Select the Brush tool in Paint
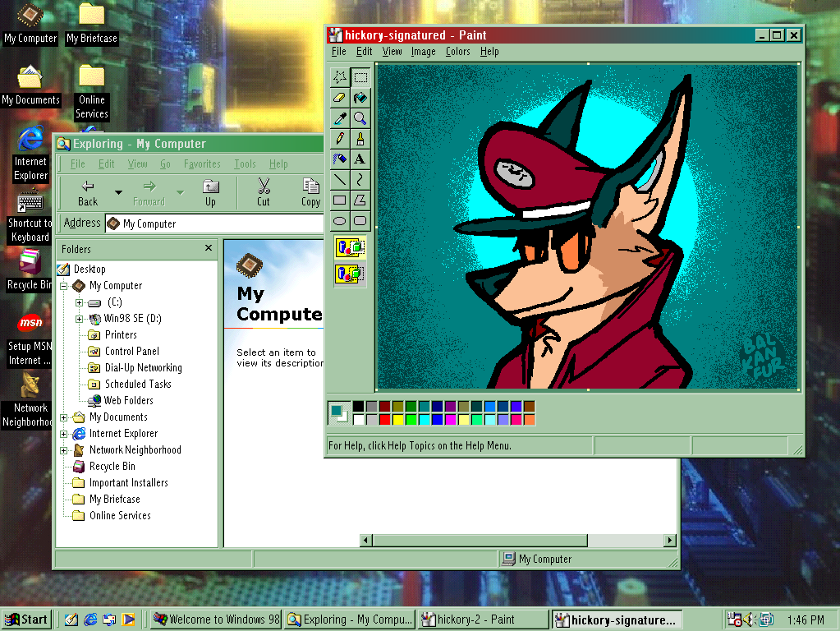Image resolution: width=840 pixels, height=631 pixels. (x=360, y=139)
